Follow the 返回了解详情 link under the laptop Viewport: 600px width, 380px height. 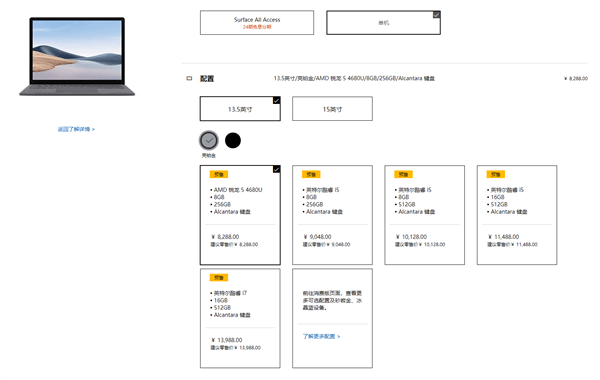point(76,129)
